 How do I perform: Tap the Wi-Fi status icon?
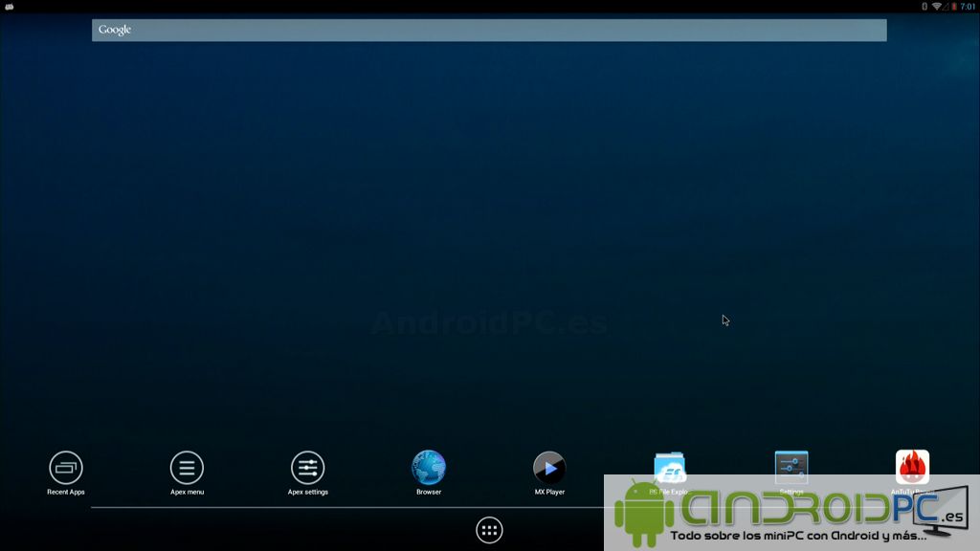[x=936, y=5]
